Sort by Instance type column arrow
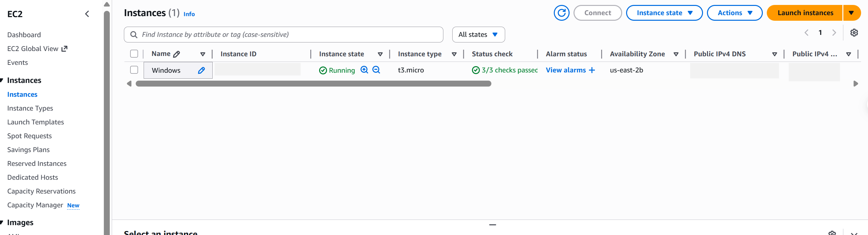This screenshot has height=235, width=868. (454, 54)
